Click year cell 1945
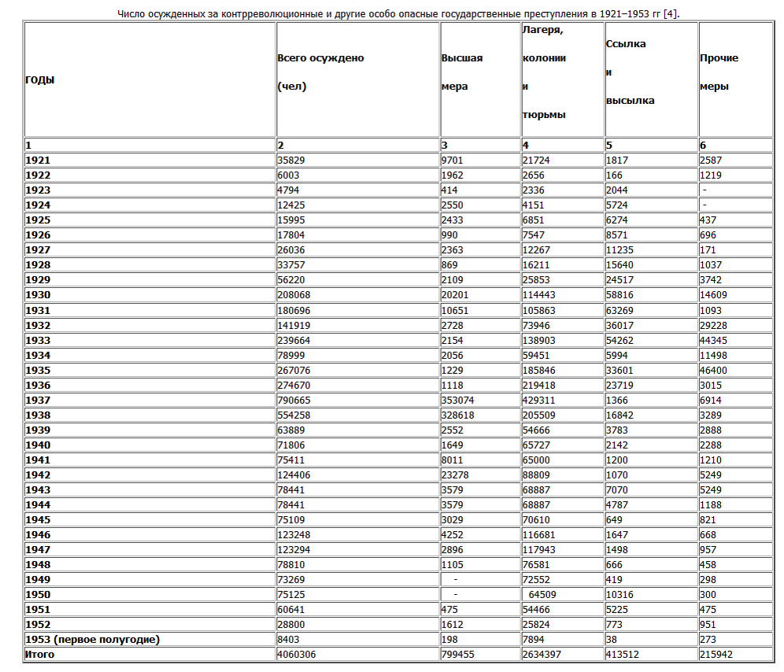The width and height of the screenshot is (784, 672). 150,520
